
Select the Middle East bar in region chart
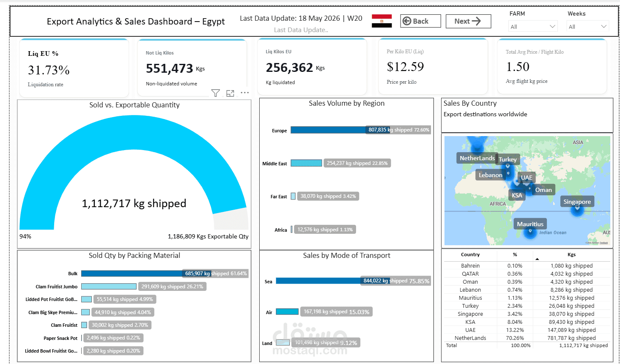(306, 163)
